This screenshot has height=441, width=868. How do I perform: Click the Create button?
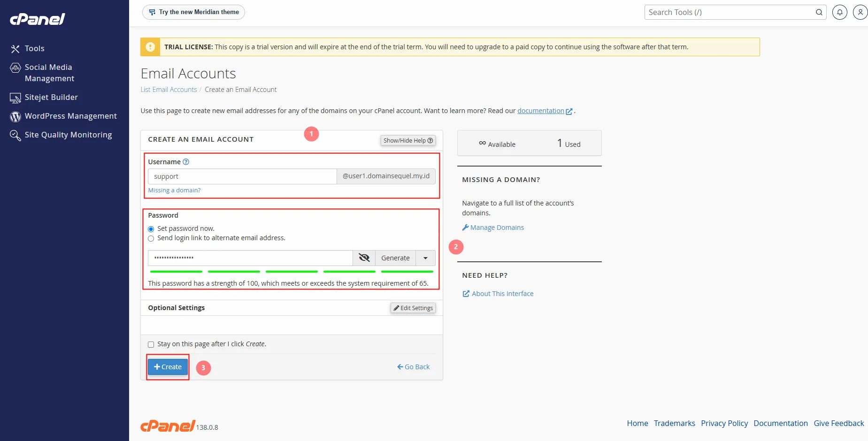(168, 367)
